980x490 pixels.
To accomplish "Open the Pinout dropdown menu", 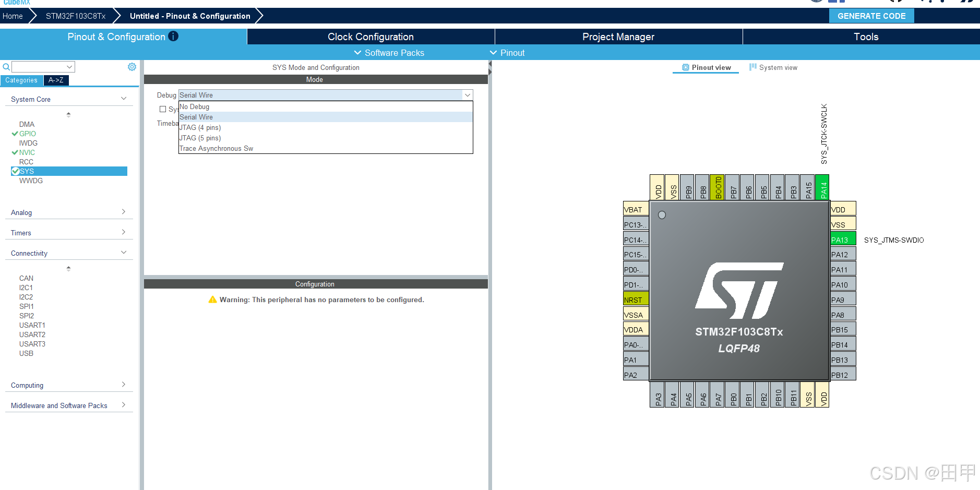I will click(x=507, y=53).
